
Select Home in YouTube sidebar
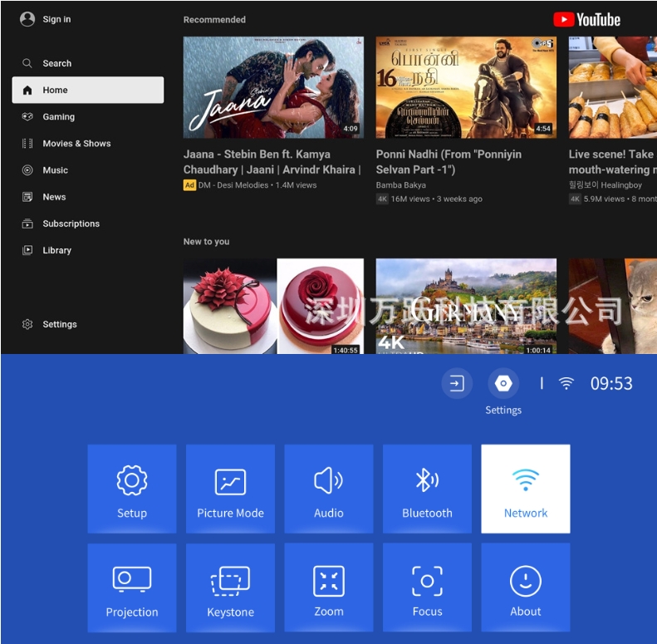click(88, 90)
